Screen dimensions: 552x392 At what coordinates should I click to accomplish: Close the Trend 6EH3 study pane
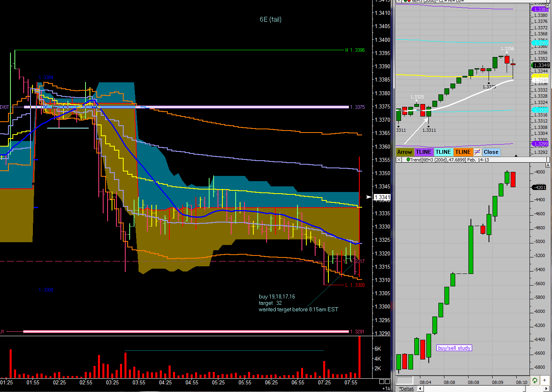[x=399, y=160]
